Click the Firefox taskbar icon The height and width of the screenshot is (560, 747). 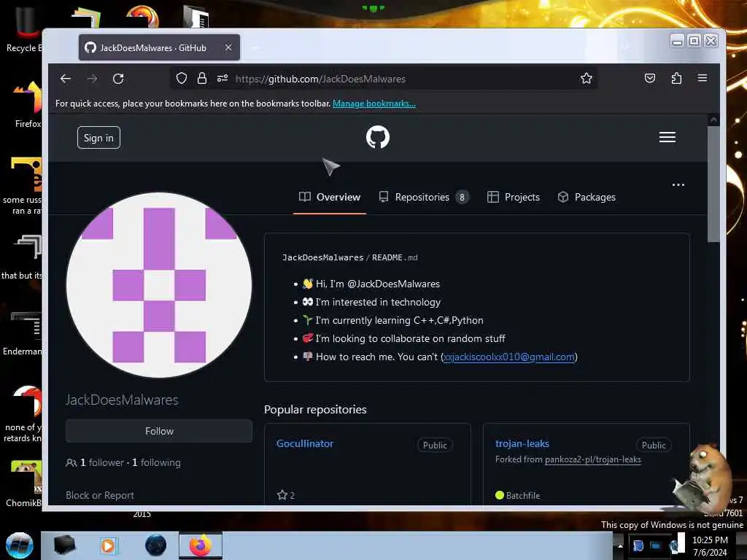point(201,545)
